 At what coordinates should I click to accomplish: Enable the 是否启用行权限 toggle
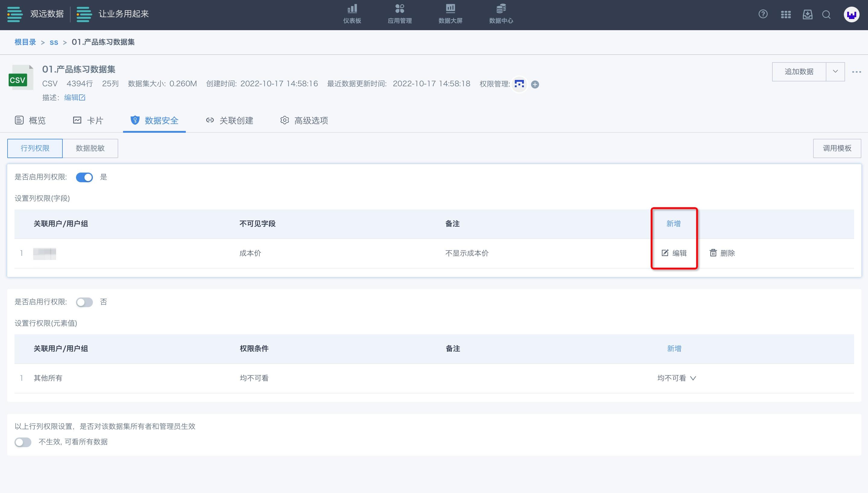point(84,302)
